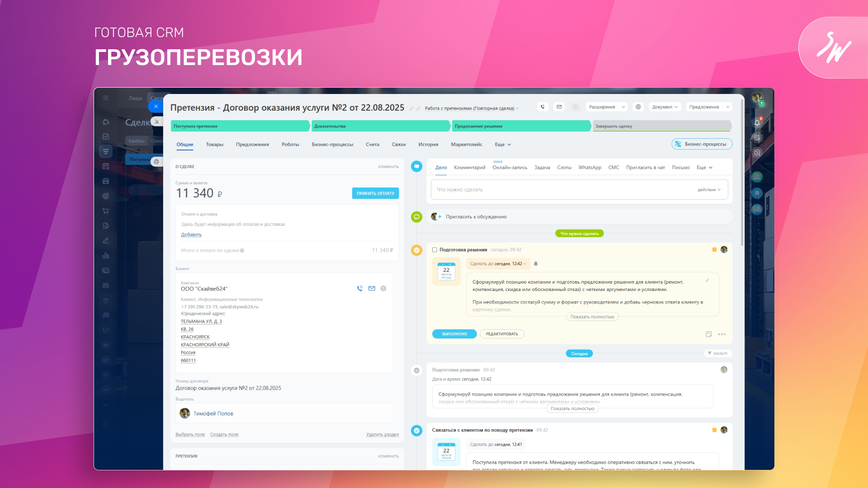Click the bell reminder icon in task
Image resolution: width=868 pixels, height=488 pixels.
pos(536,264)
